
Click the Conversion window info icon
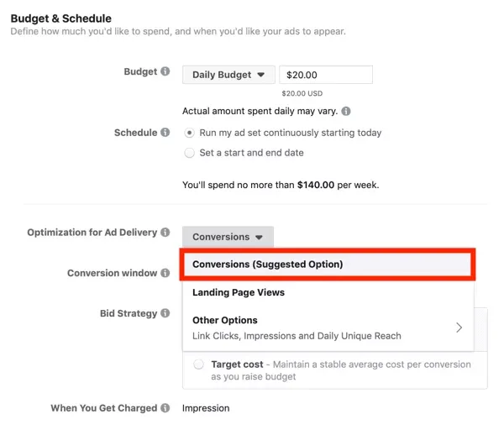(165, 273)
